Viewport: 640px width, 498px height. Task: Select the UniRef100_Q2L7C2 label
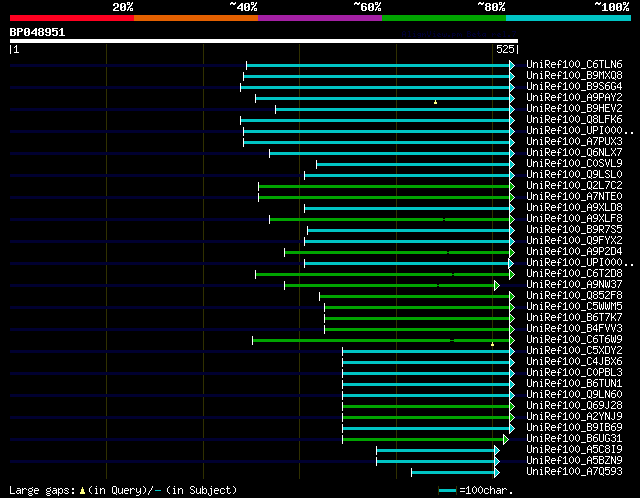tap(574, 186)
